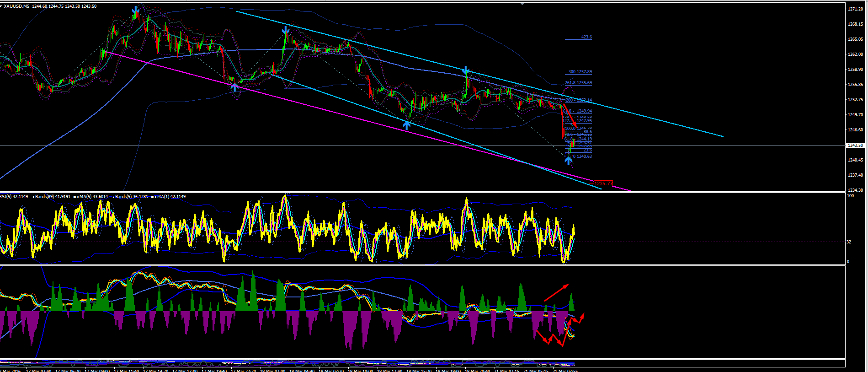Click the RSI scale value 0
Image resolution: width=868 pixels, height=372 pixels.
coord(848,262)
